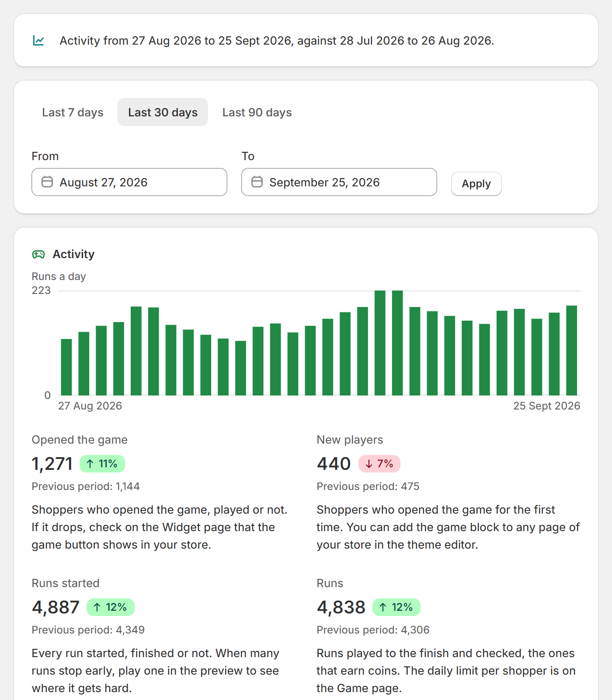Click "Previous period: 4,306" text
Viewport: 612px width, 700px height.
[x=373, y=630]
